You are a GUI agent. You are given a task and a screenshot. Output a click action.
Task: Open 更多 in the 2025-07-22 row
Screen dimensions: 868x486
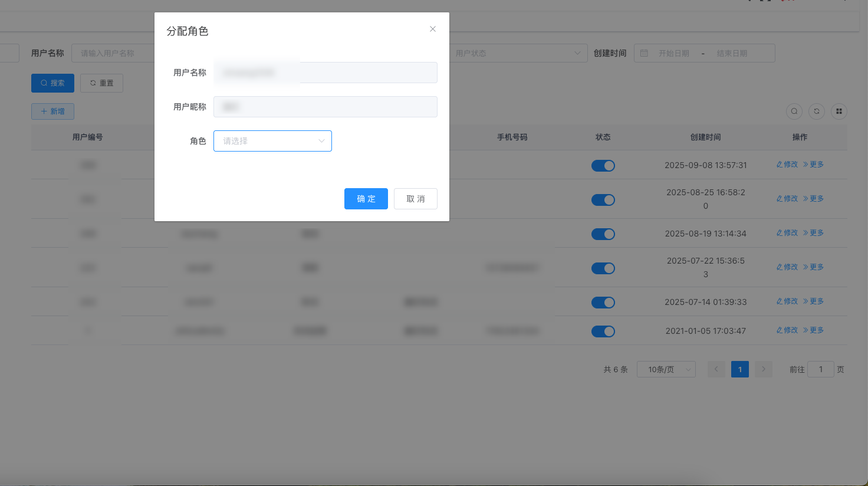tap(813, 267)
